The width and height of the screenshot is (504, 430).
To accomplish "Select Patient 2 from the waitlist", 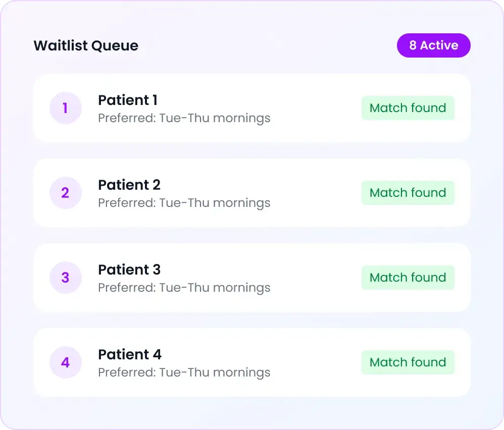I will click(x=129, y=185).
